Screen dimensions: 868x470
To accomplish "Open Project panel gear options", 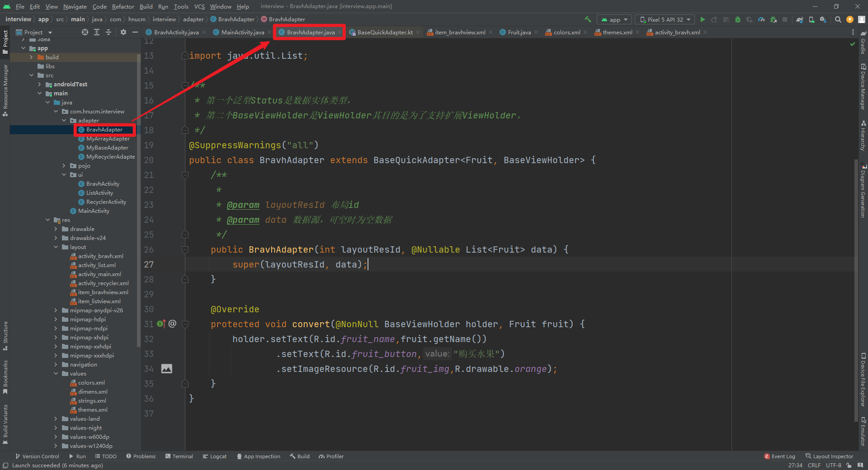I will click(123, 32).
